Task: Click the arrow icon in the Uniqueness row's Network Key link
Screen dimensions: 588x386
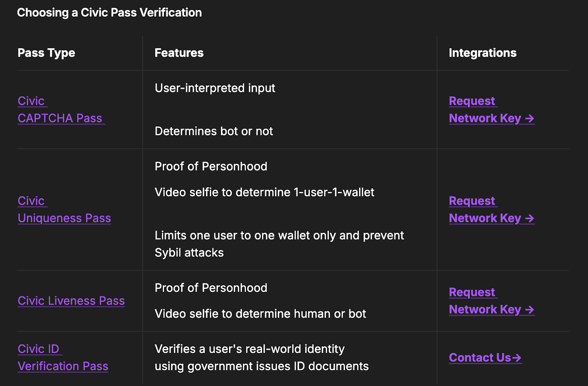Action: click(530, 218)
